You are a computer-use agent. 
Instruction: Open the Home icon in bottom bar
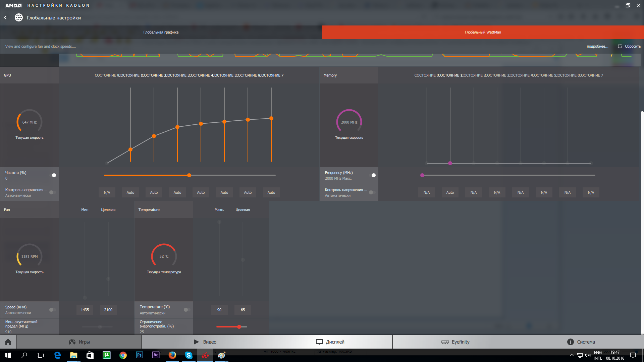(x=8, y=342)
